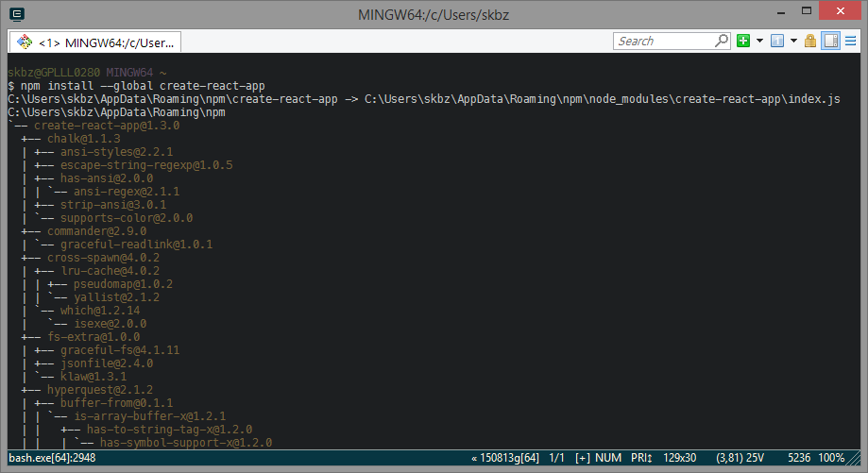Click the jsonfile@2.4.0 entry
This screenshot has width=868, height=473.
[x=107, y=364]
